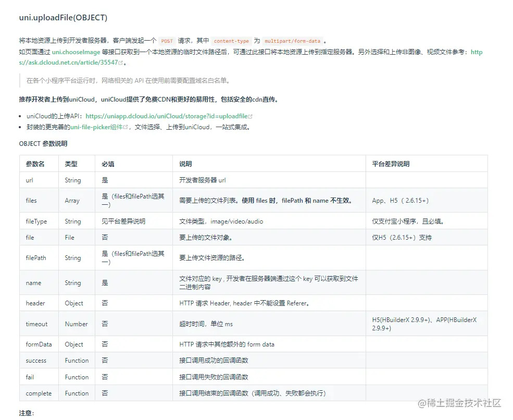Click the multipart/form-data inline code tag
The image size is (513, 420).
click(293, 41)
